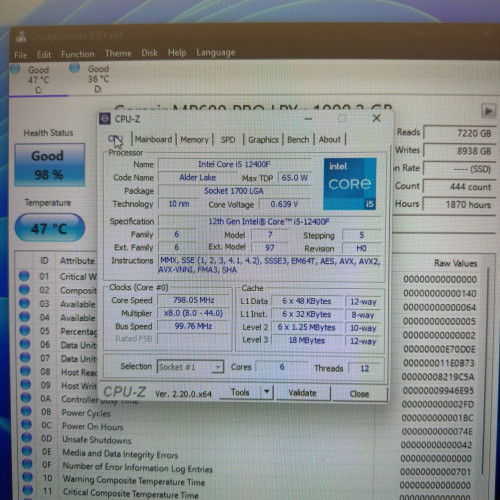The height and width of the screenshot is (500, 500).
Task: Open the Function menu in CrystalDiskInfo
Action: [78, 54]
